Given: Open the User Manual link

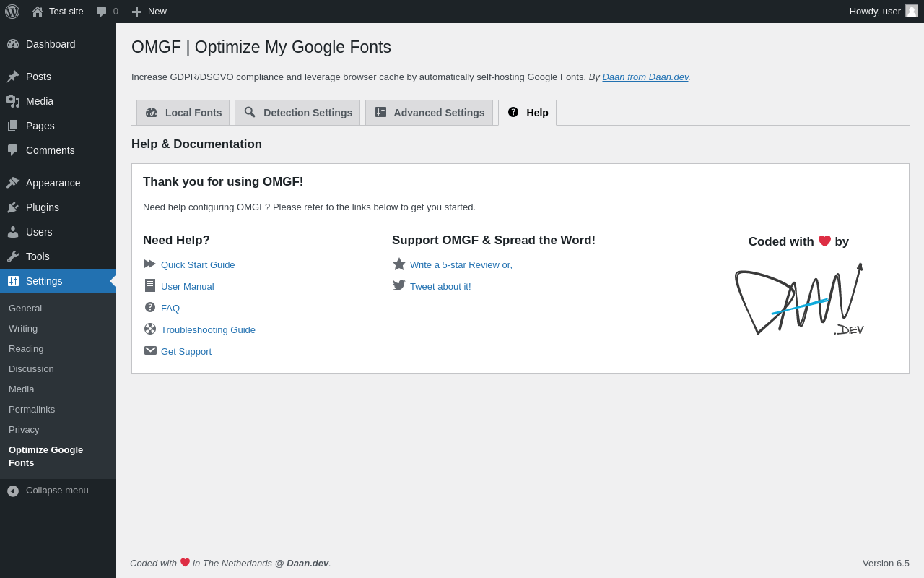Looking at the screenshot, I should pyautogui.click(x=187, y=287).
